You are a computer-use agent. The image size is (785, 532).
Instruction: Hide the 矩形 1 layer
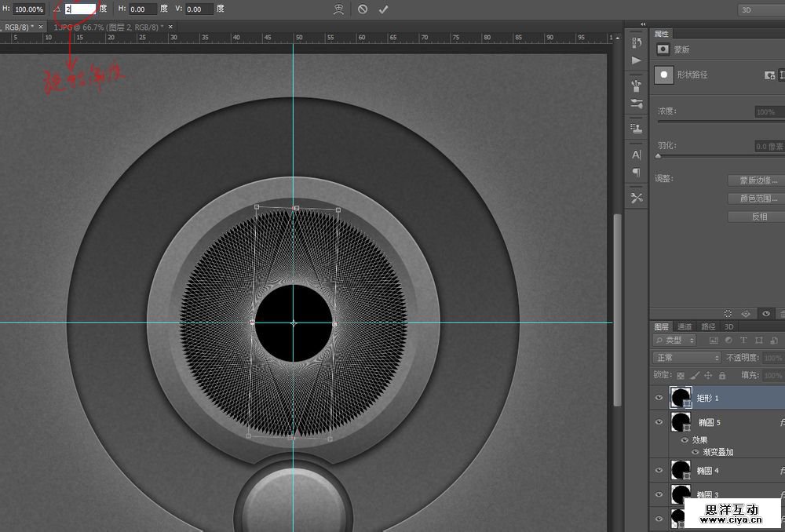[x=659, y=399]
